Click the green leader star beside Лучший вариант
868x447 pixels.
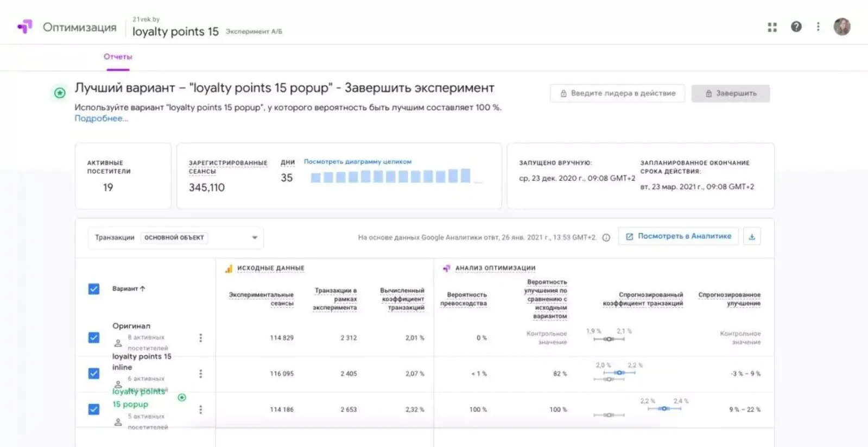60,93
